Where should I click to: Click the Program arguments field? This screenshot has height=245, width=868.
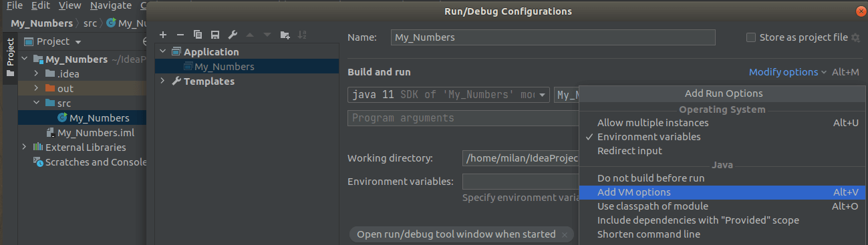coord(463,118)
